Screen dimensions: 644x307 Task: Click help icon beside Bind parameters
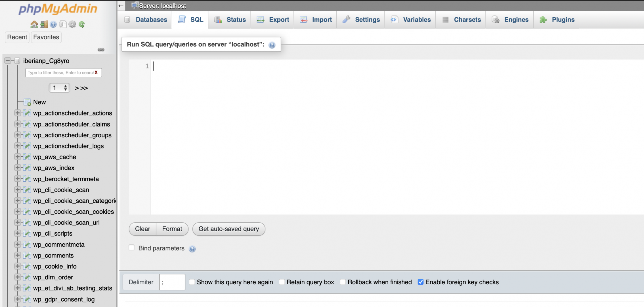192,249
